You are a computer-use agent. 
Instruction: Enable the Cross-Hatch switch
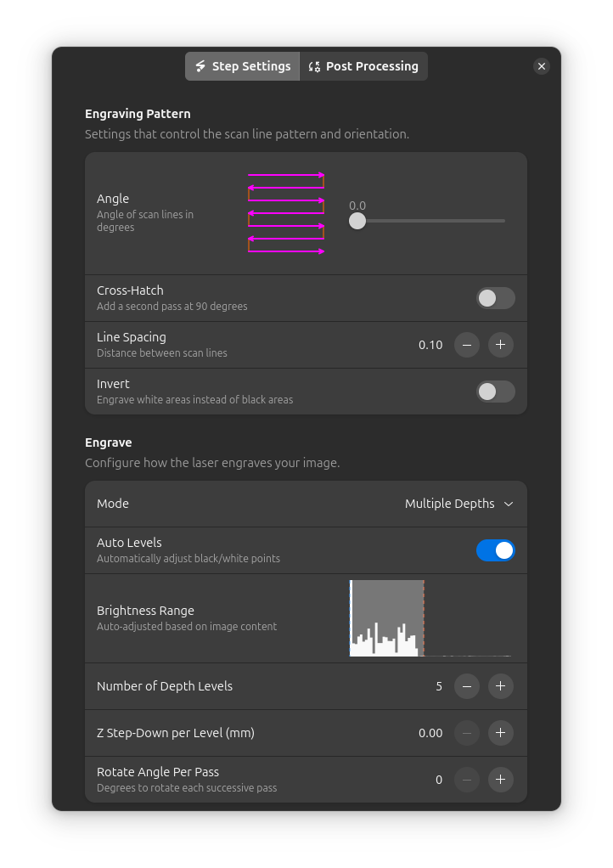pos(496,298)
